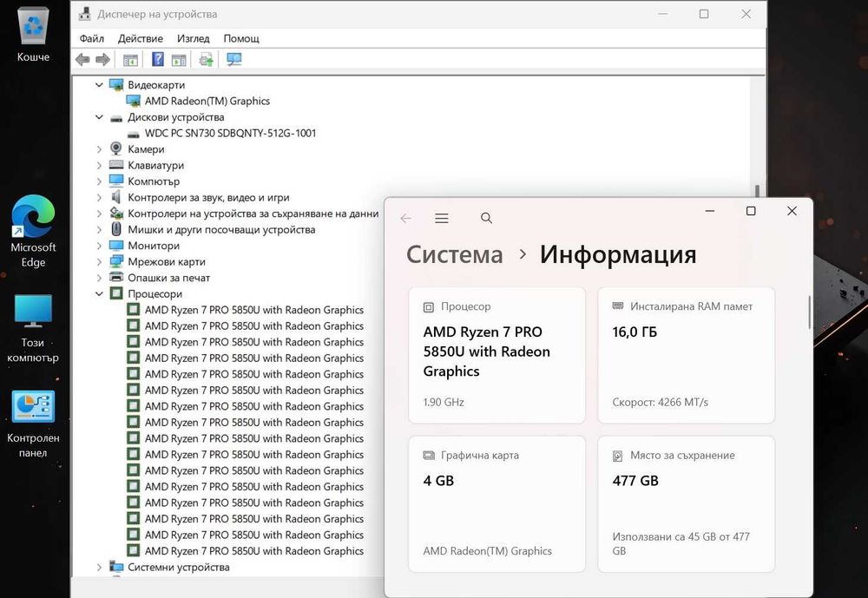Collapse the Видеокарти category
The width and height of the screenshot is (868, 598).
99,85
